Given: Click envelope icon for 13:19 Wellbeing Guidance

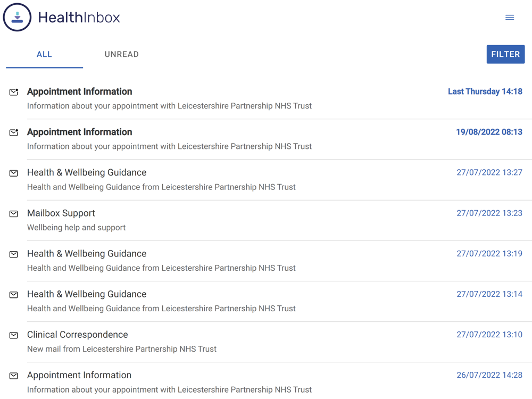Looking at the screenshot, I should coord(14,254).
